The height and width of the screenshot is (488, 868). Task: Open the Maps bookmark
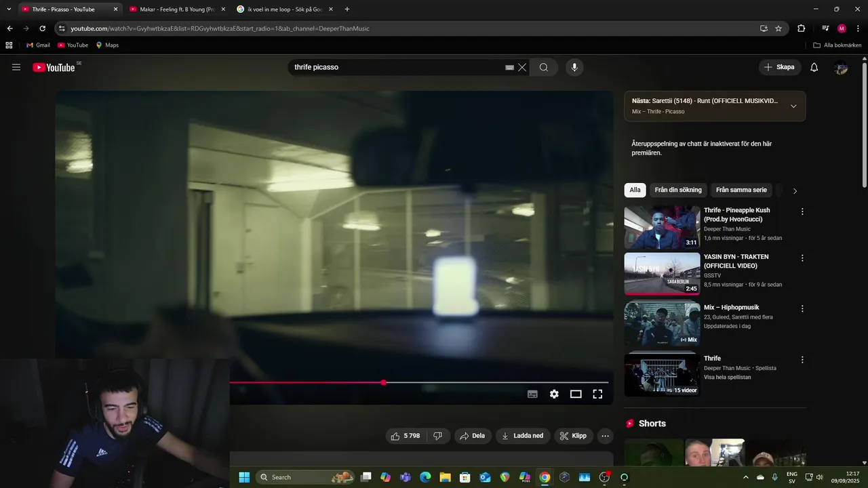tap(107, 45)
